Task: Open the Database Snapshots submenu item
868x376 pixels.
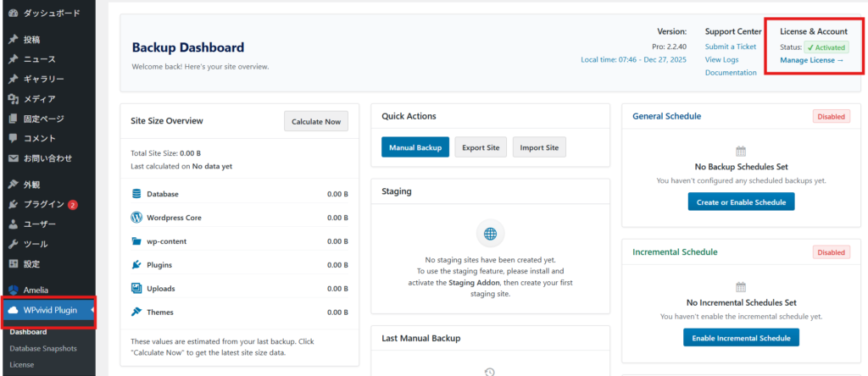Action: [x=43, y=348]
